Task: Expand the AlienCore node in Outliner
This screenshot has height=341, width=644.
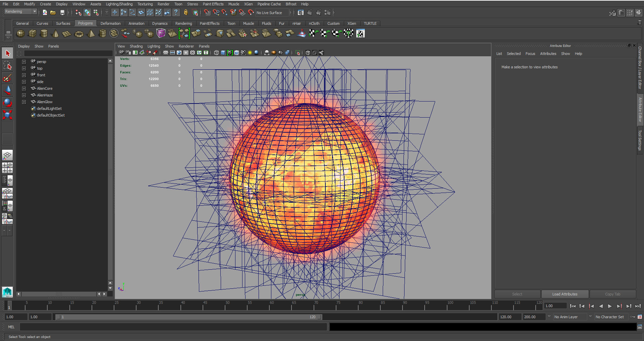Action: [x=24, y=88]
